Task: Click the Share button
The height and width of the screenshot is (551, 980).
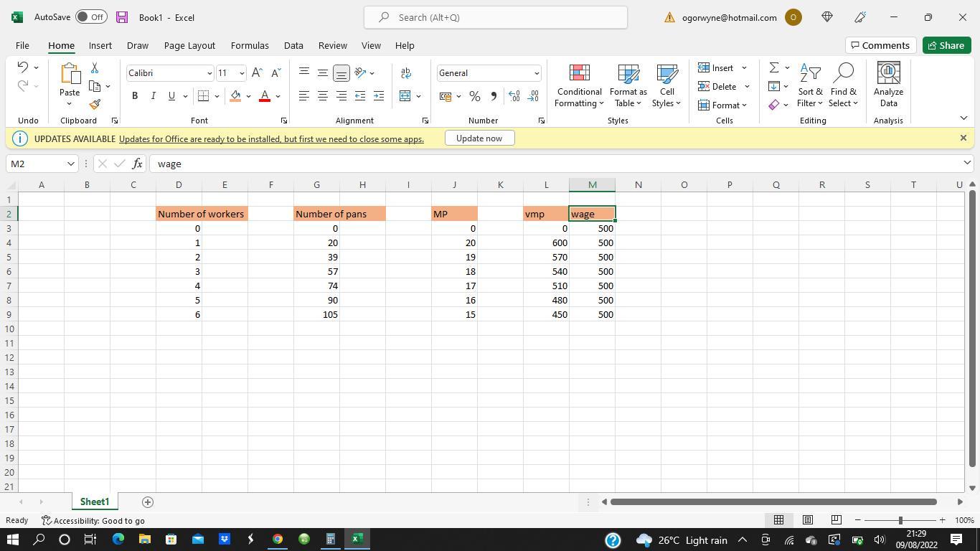Action: [x=946, y=45]
